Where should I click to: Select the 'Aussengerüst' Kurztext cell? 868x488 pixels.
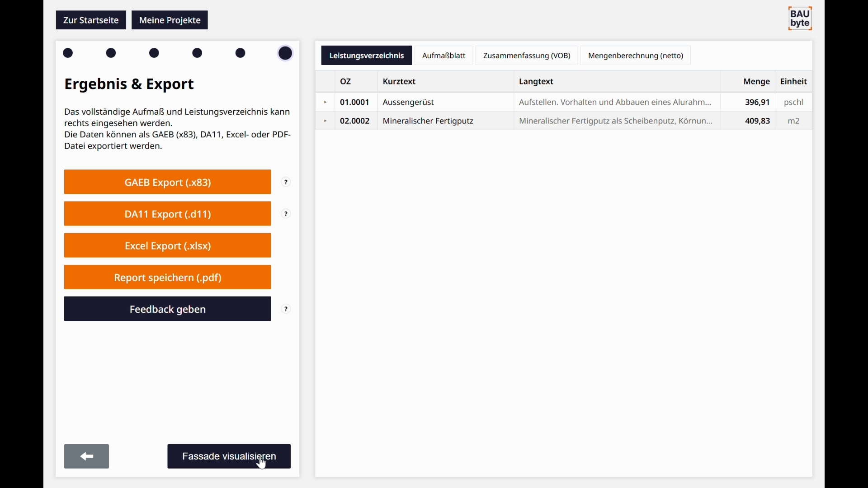coord(445,103)
